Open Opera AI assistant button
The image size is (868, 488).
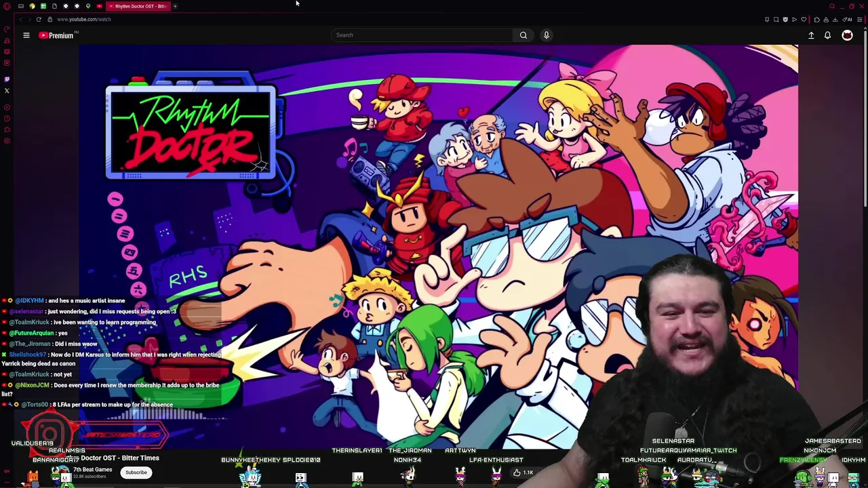[847, 20]
